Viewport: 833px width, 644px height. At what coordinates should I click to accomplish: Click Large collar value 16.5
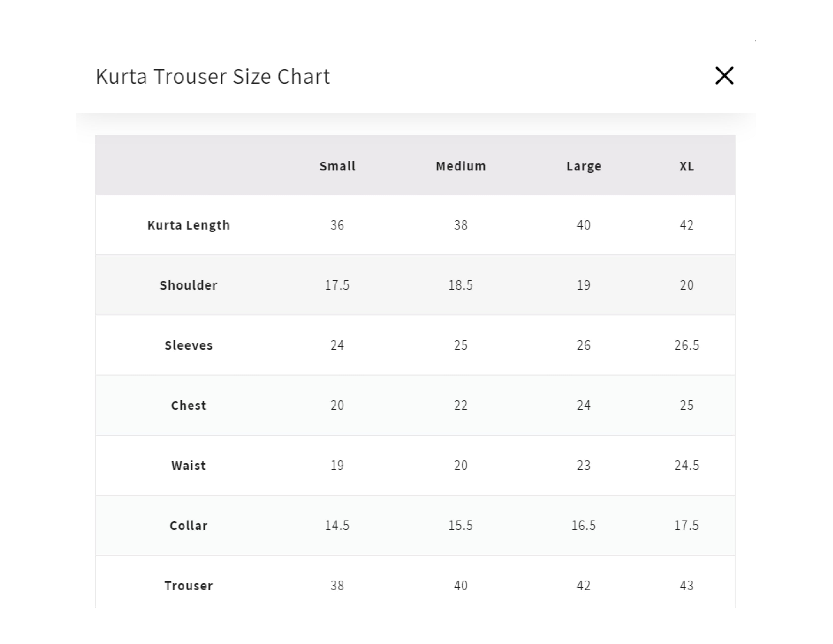(584, 525)
